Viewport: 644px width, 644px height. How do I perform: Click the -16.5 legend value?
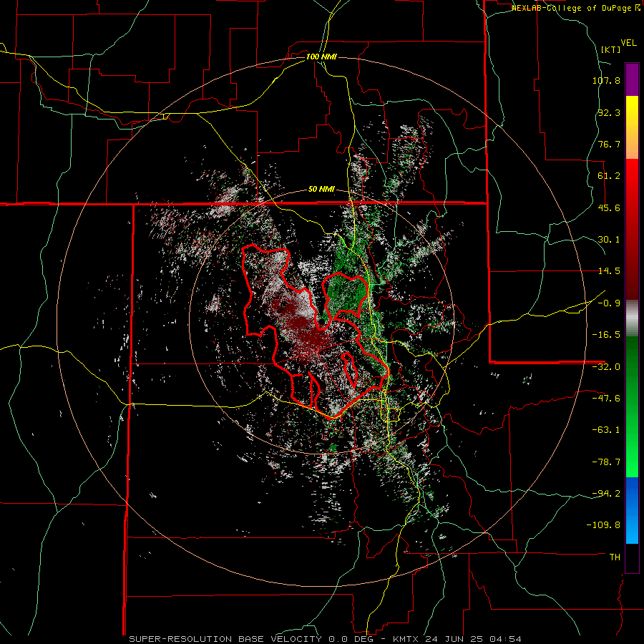pos(606,335)
